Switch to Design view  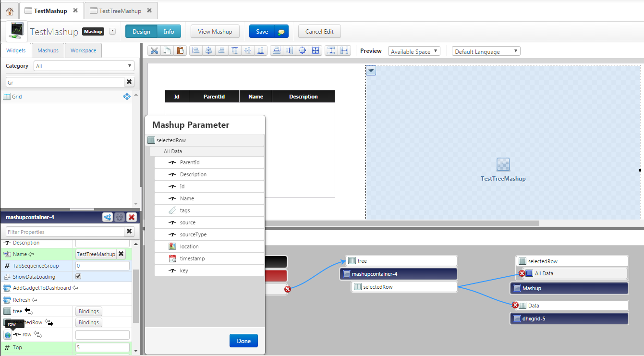[x=141, y=32]
